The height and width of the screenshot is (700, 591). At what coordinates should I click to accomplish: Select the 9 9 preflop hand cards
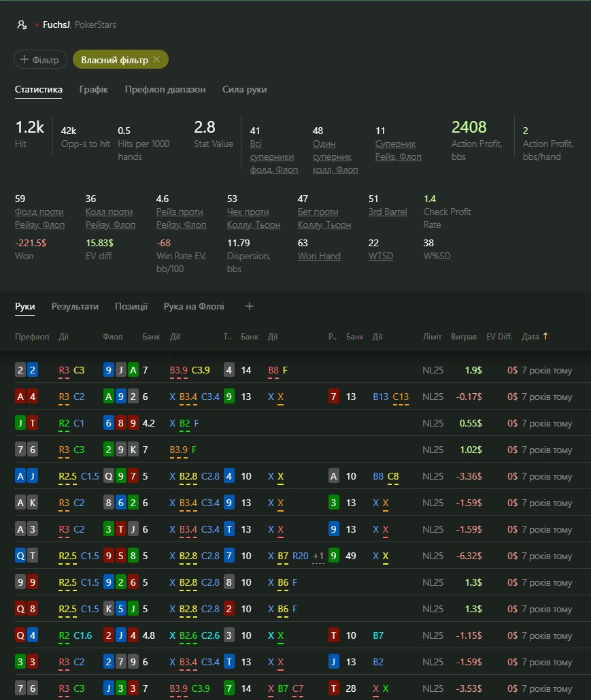27,582
